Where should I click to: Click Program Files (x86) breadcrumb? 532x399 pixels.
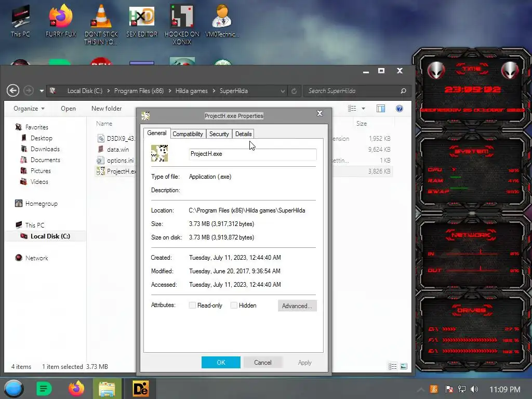tap(139, 91)
